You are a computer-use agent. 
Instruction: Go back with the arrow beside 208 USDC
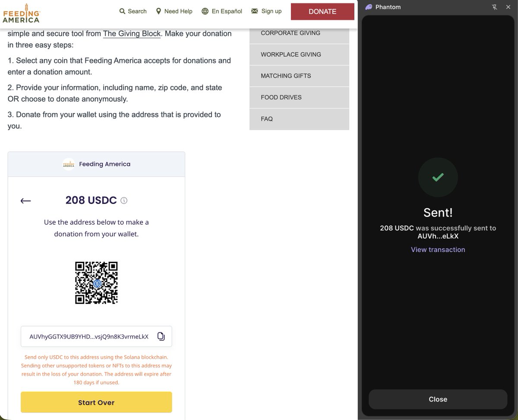pyautogui.click(x=26, y=201)
